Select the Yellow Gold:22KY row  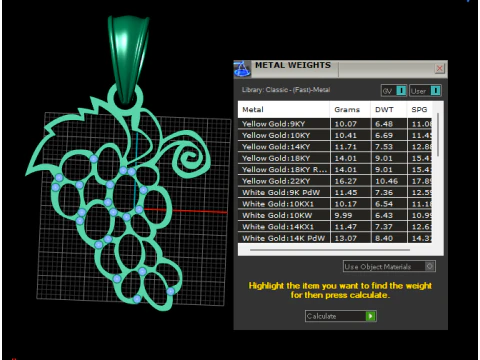[x=335, y=181]
